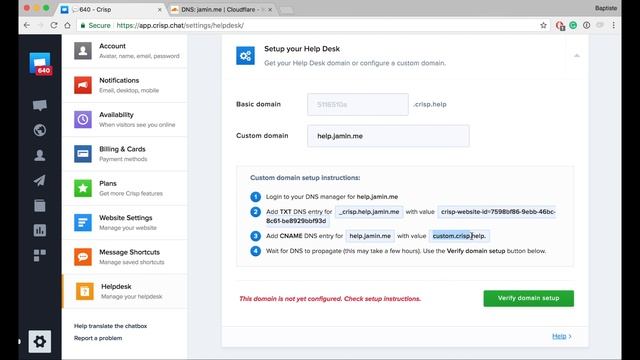The height and width of the screenshot is (360, 640).
Task: Click Help translate the chatbox link
Action: (x=110, y=326)
